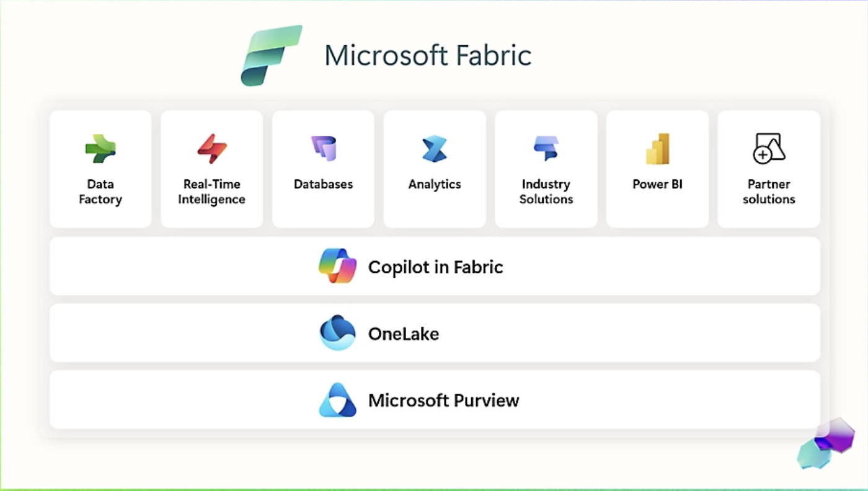Viewport: 868px width, 491px height.
Task: Open the OneLake globe icon
Action: [337, 333]
